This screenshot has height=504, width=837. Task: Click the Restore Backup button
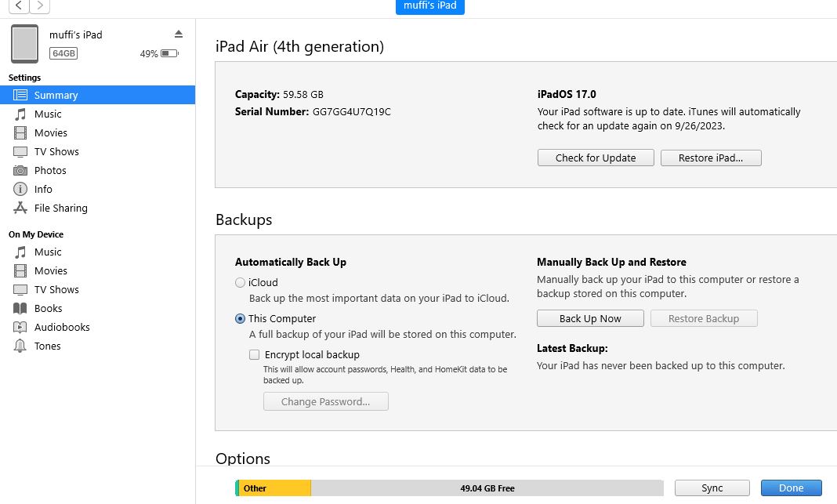click(704, 319)
